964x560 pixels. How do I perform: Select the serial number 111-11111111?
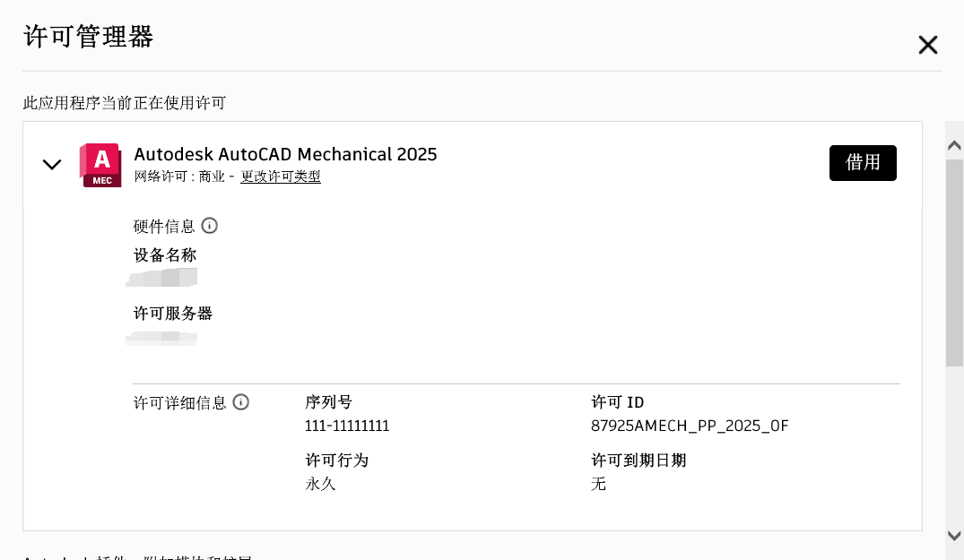[347, 426]
